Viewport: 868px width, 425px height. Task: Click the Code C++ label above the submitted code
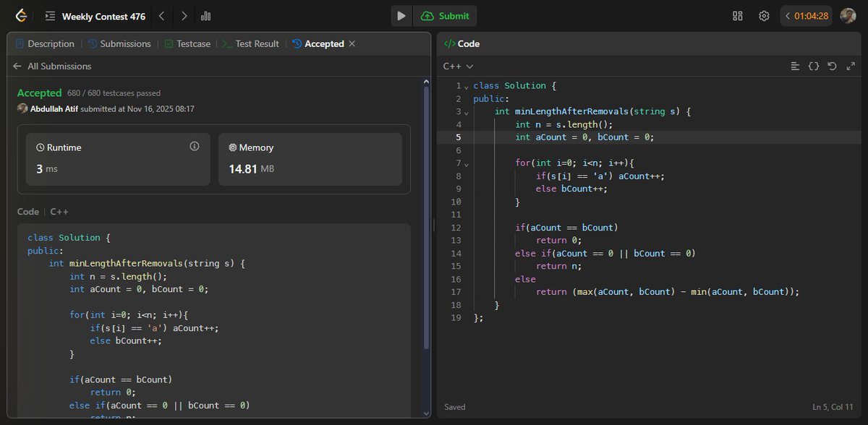[x=43, y=212]
